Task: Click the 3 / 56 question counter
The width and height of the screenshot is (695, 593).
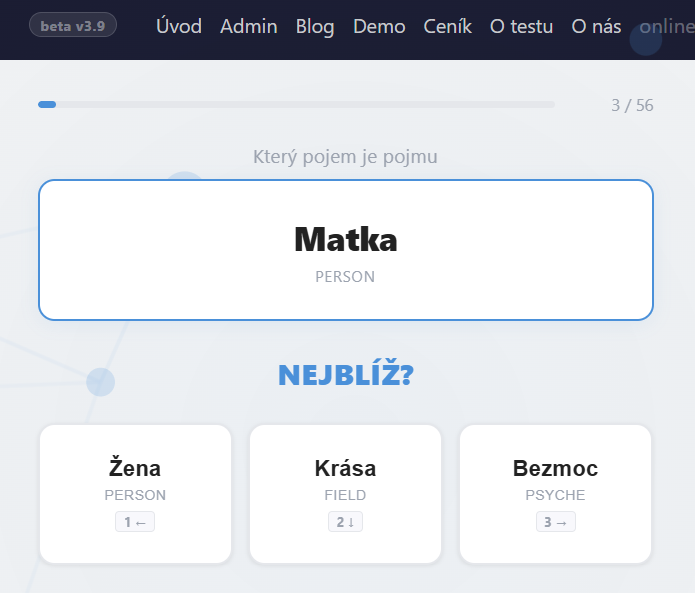Action: 632,105
